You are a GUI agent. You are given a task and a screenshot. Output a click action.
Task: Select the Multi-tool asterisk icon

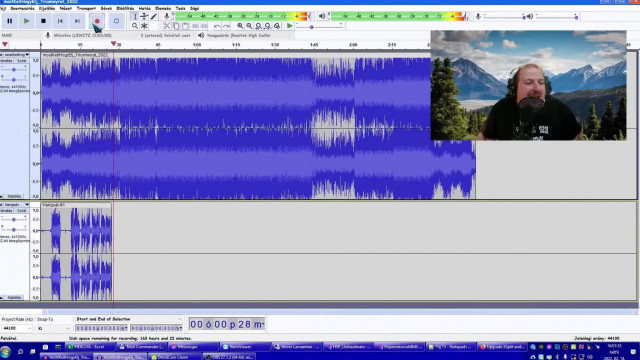(144, 26)
